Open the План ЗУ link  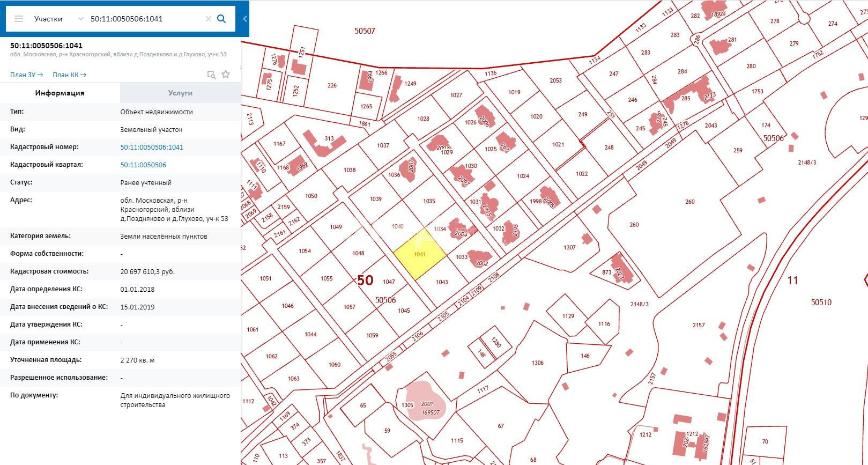(x=26, y=75)
